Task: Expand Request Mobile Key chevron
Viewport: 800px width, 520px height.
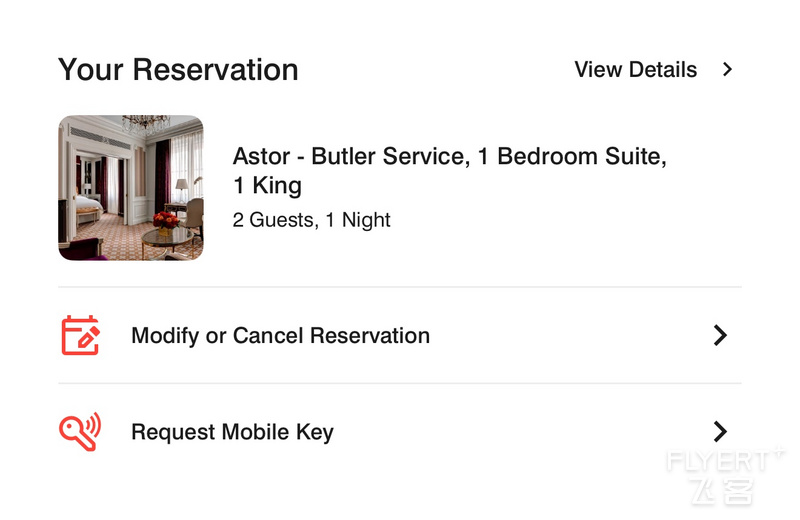Action: [x=720, y=432]
